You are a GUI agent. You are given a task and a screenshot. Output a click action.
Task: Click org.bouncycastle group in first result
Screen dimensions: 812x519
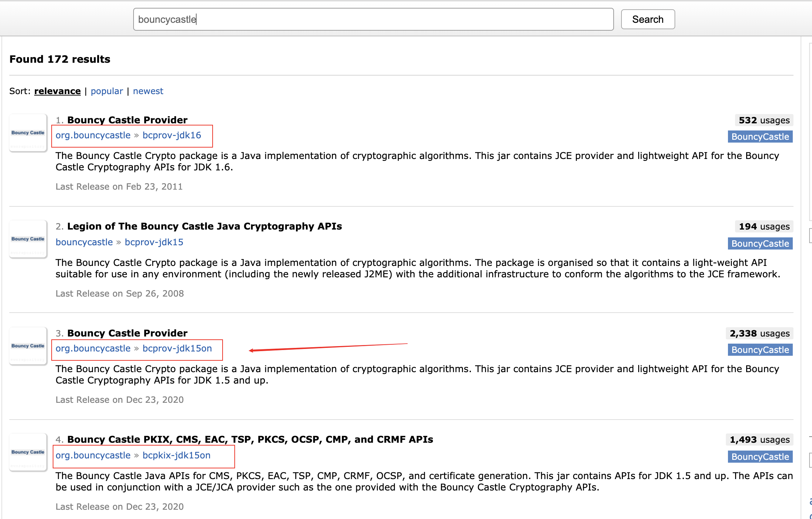[x=93, y=135]
